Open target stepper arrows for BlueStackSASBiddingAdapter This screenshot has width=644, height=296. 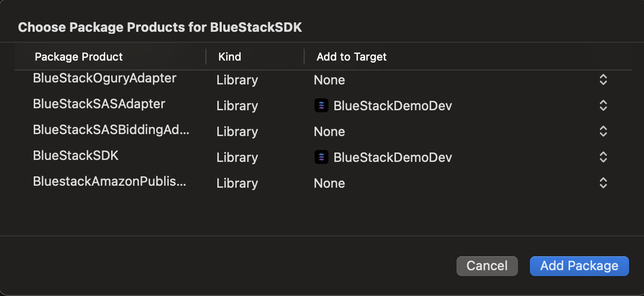[603, 131]
